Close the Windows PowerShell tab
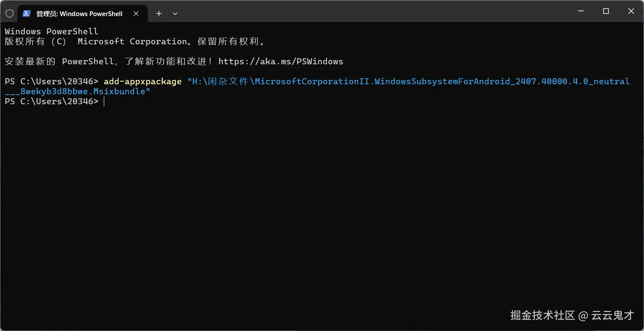644x331 pixels. (136, 13)
